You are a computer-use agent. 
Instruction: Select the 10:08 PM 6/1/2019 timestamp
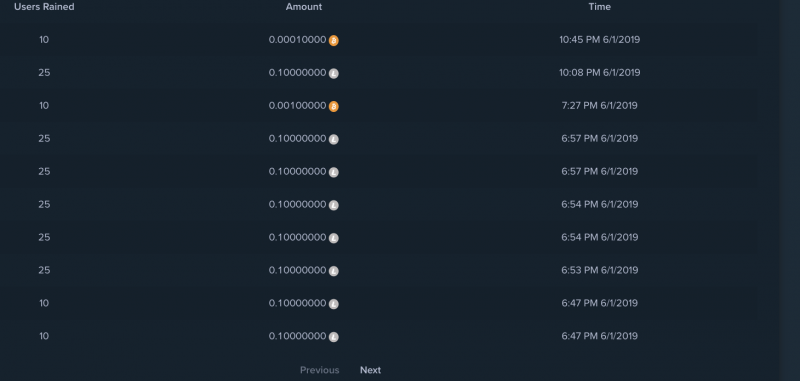(599, 72)
